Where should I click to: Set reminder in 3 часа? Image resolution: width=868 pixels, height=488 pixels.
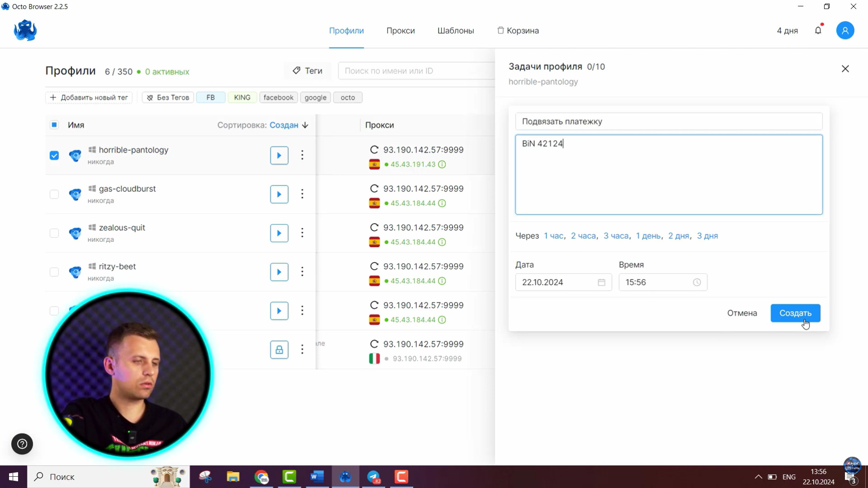(x=616, y=236)
